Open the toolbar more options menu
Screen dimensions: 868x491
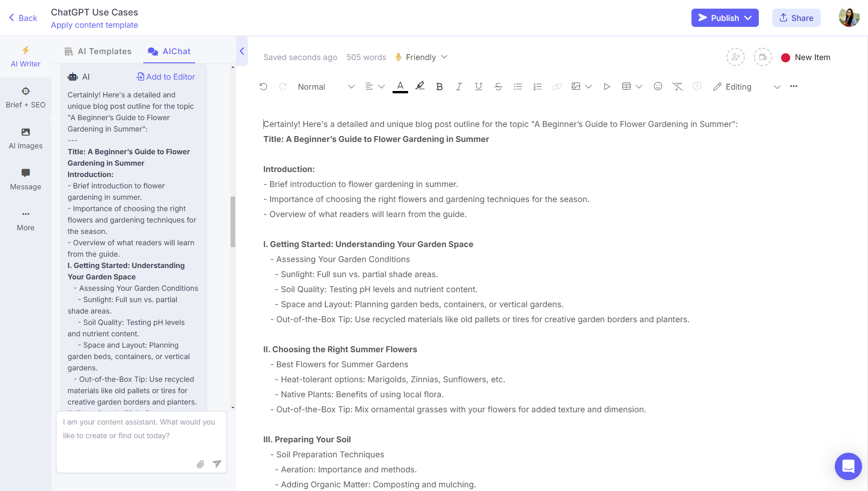pyautogui.click(x=793, y=86)
